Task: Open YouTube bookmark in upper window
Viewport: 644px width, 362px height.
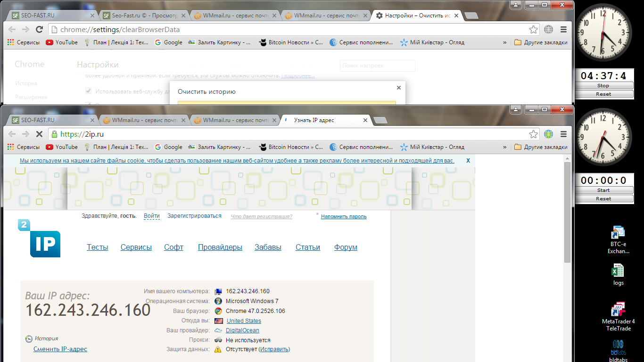Action: pos(62,42)
